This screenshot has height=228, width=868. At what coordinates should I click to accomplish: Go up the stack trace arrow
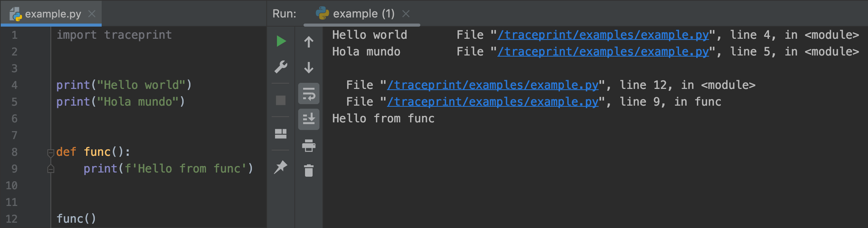309,42
